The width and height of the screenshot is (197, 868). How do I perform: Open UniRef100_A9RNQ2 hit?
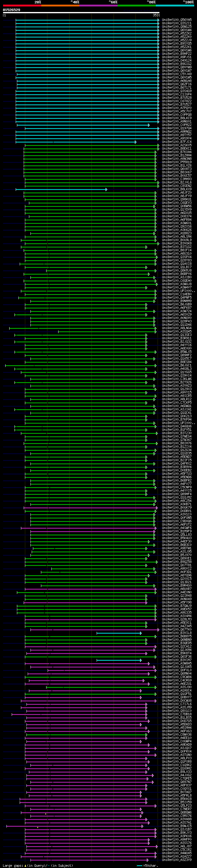point(177,132)
